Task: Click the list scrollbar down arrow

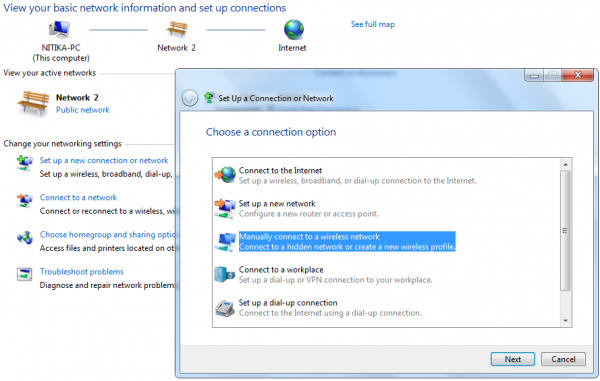Action: (566, 321)
